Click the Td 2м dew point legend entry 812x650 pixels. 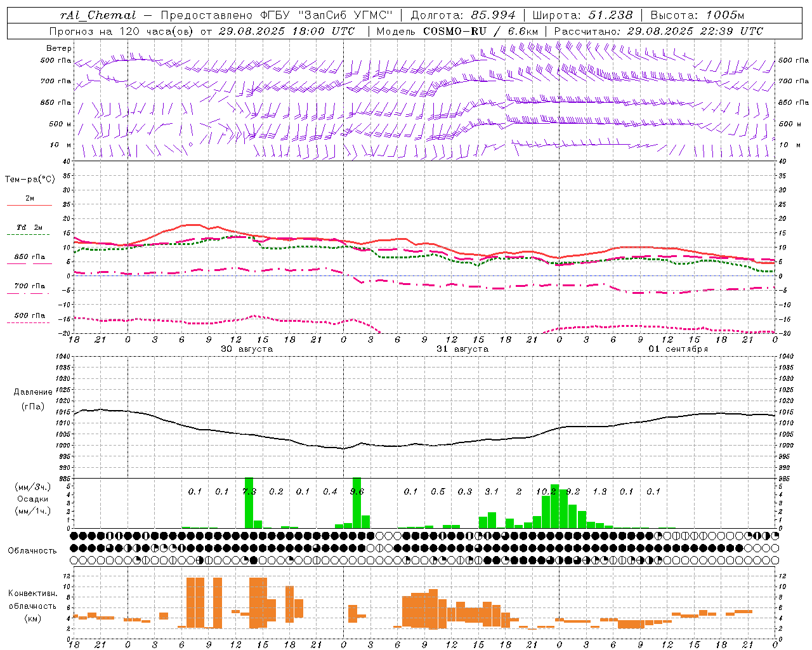pyautogui.click(x=30, y=227)
